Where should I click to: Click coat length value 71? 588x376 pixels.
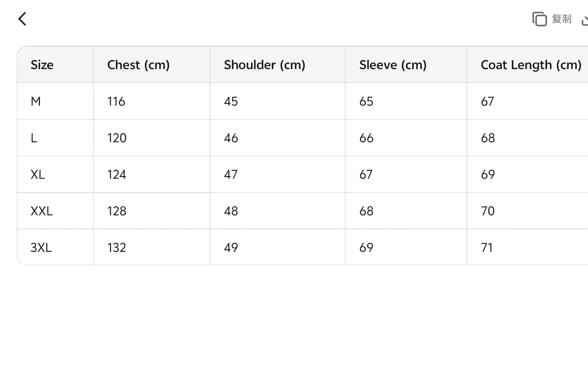(x=487, y=247)
